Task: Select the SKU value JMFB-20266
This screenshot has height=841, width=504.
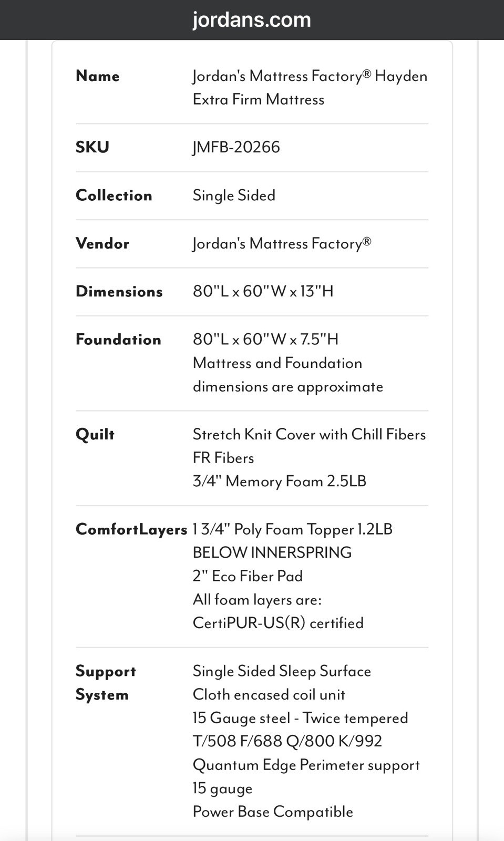Action: pos(236,147)
